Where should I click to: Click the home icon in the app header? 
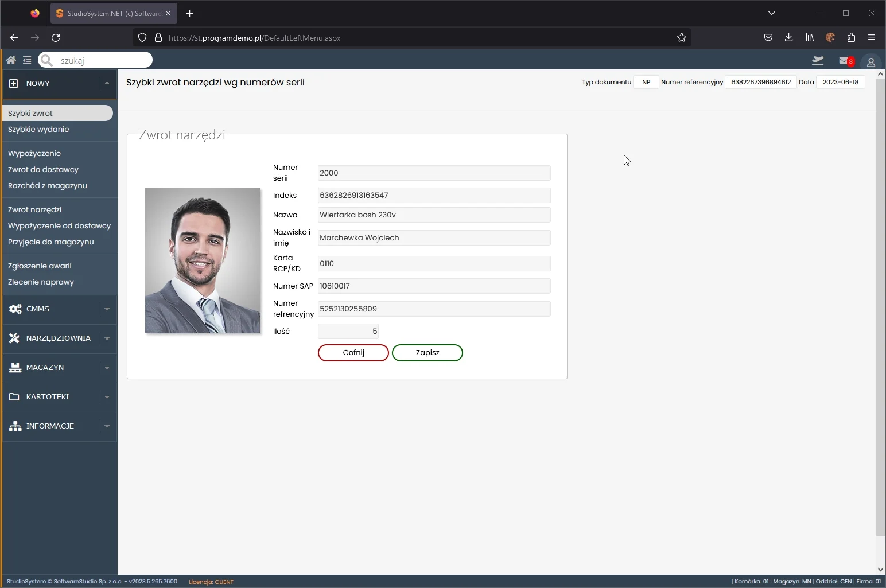[x=11, y=60]
